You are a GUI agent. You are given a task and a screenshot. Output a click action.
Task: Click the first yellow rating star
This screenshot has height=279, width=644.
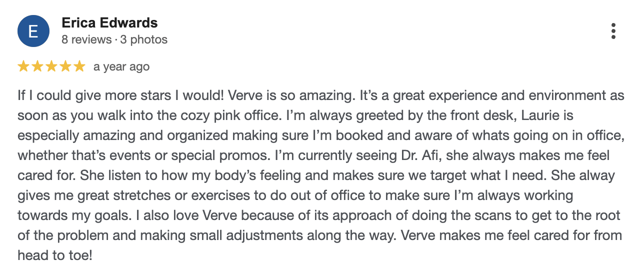(23, 66)
